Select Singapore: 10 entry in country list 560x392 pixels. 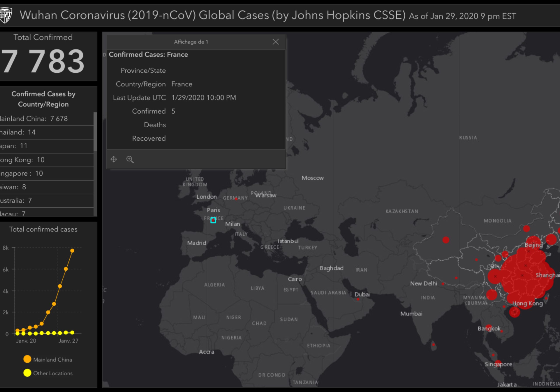[22, 173]
